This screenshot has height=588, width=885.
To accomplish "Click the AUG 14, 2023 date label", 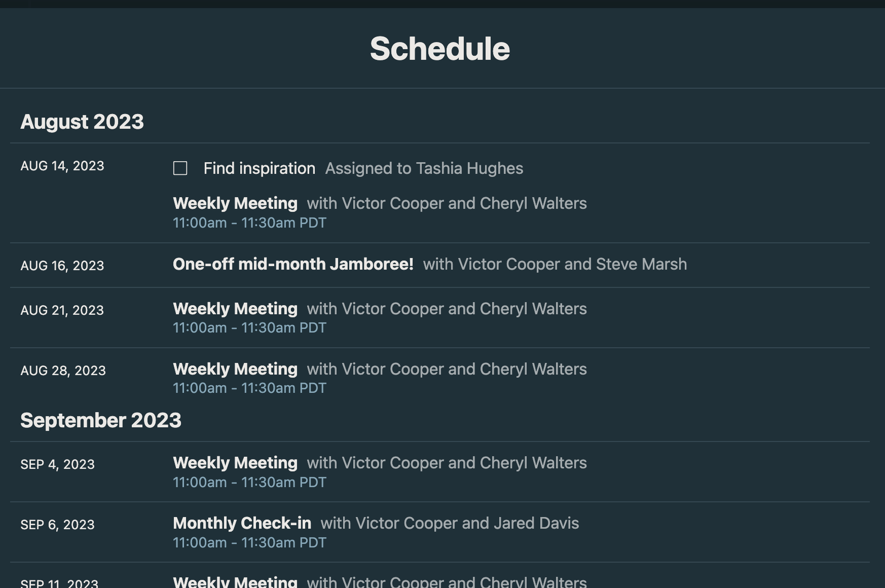I will 62,166.
